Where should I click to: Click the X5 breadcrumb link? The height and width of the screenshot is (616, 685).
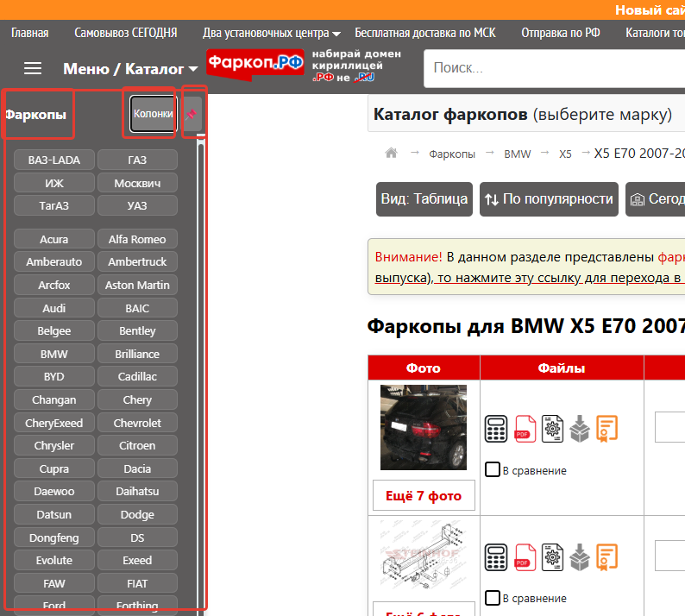point(565,154)
